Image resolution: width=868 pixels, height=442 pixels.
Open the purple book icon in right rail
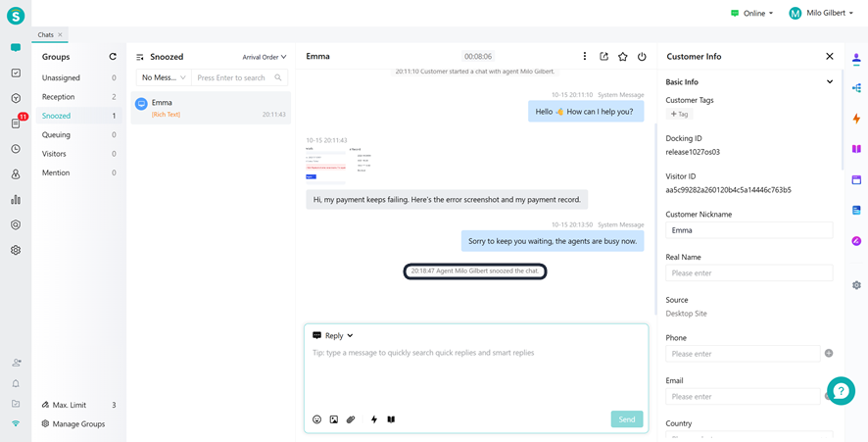[856, 148]
